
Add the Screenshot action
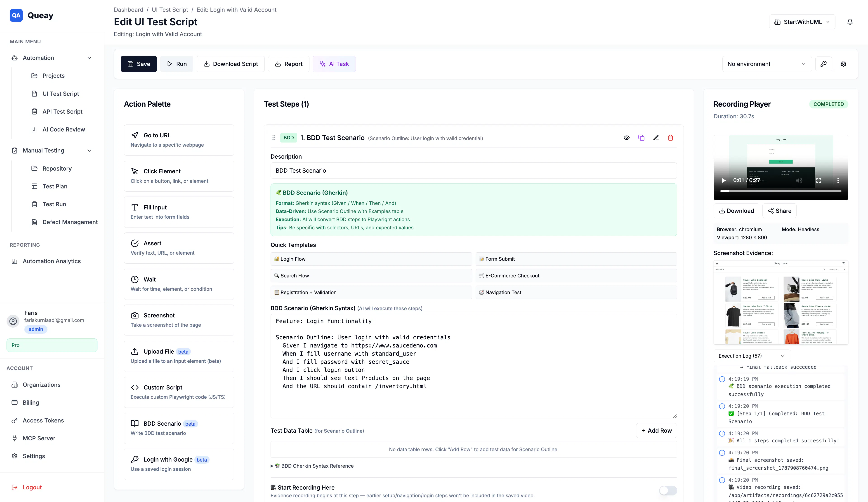pos(179,320)
